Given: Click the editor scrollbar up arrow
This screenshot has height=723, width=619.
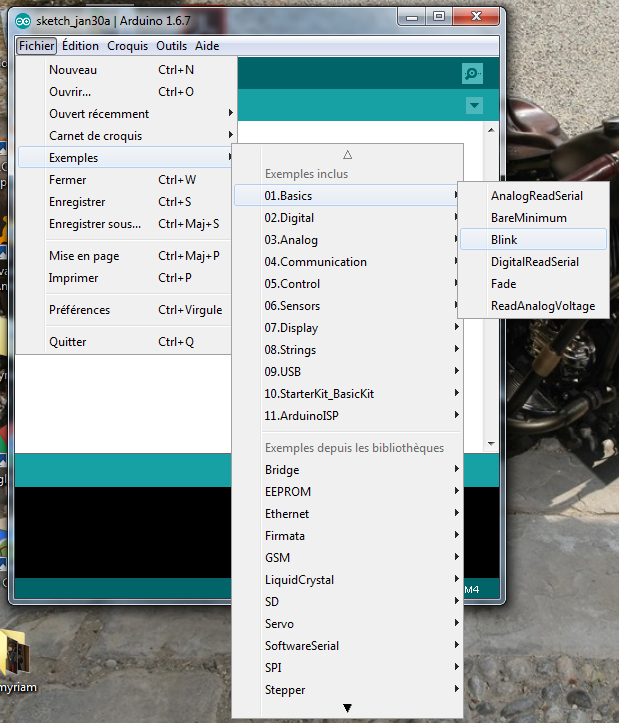Looking at the screenshot, I should pyautogui.click(x=491, y=130).
